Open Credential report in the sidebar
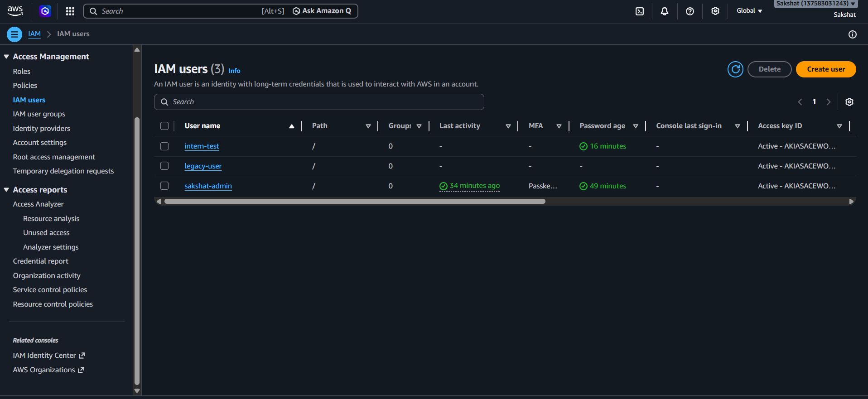Viewport: 868px width, 399px height. coord(41,261)
